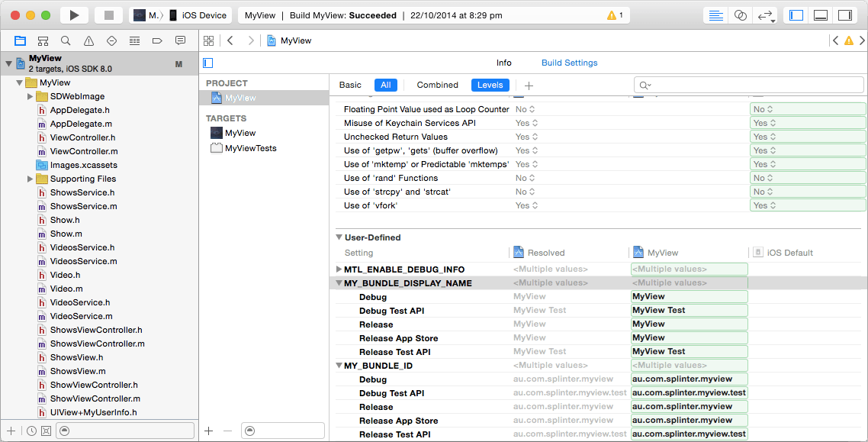Run the project with the Play button

pos(74,15)
